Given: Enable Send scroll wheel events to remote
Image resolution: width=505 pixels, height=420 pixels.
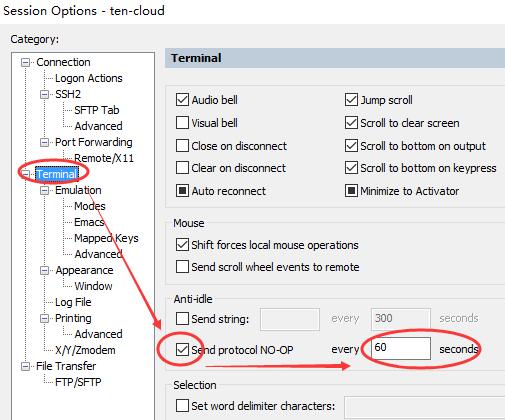Looking at the screenshot, I should 182,267.
